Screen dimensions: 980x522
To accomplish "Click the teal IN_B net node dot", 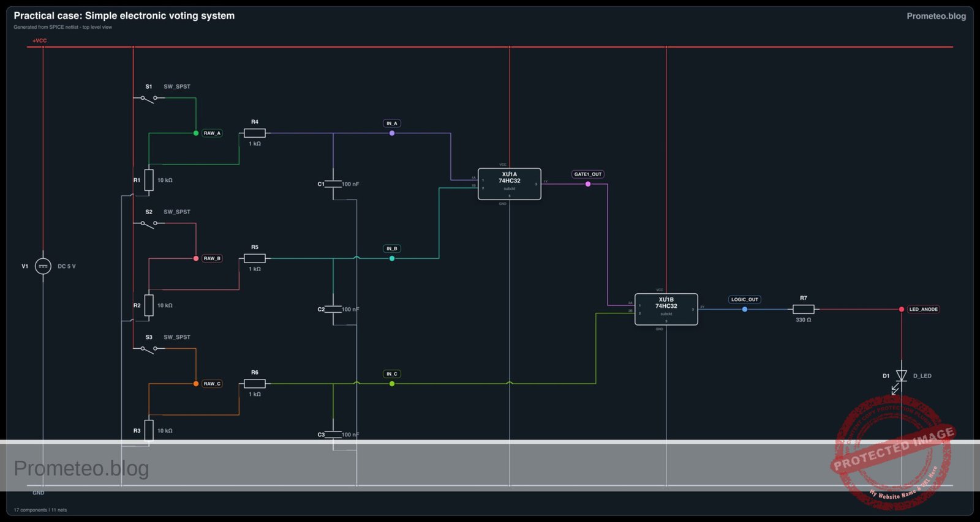I will click(392, 258).
